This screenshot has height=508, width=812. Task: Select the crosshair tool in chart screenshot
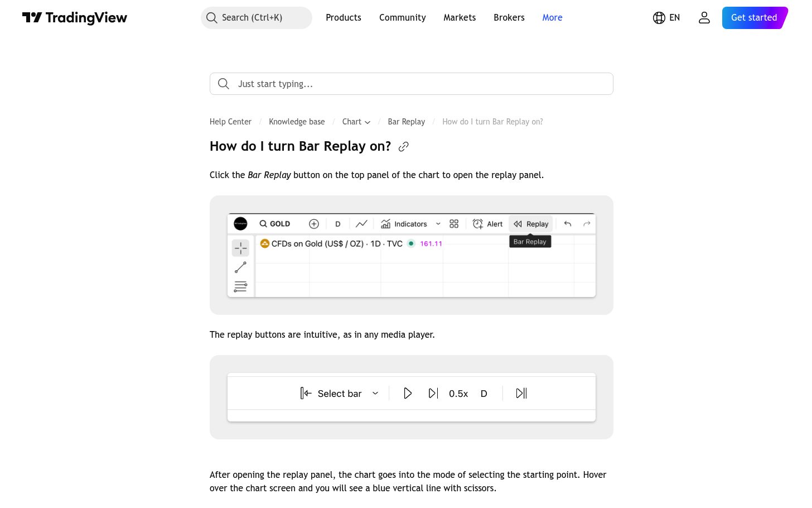[240, 247]
